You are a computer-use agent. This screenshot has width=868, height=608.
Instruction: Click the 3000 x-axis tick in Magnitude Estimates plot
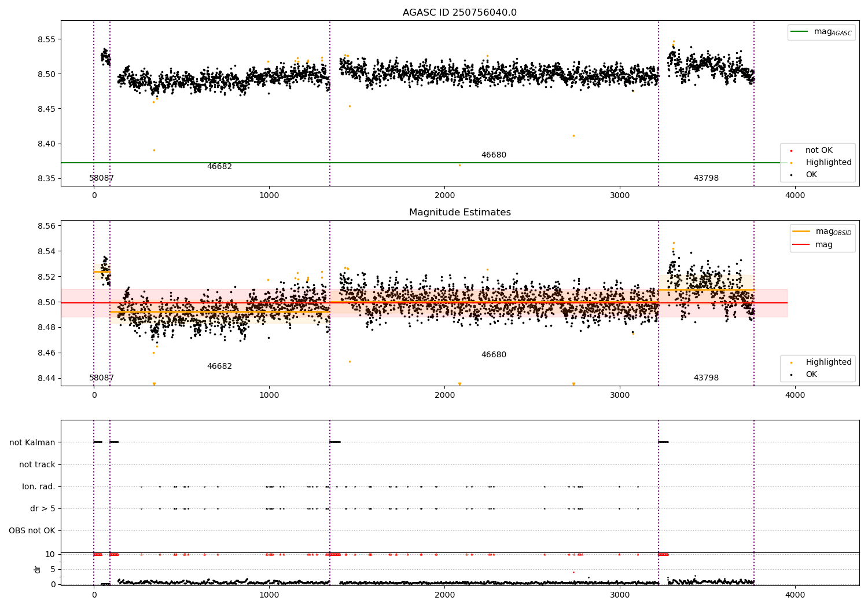coord(620,395)
